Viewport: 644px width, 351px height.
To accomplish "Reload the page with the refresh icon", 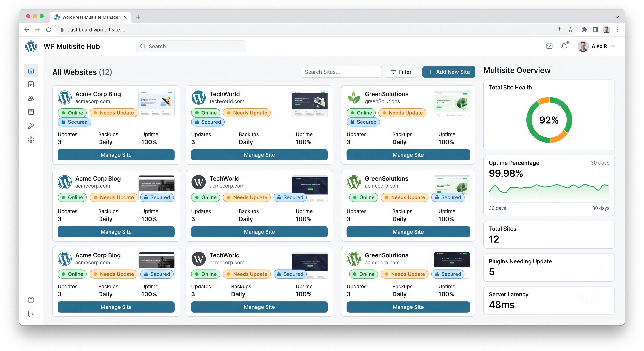I will click(48, 30).
